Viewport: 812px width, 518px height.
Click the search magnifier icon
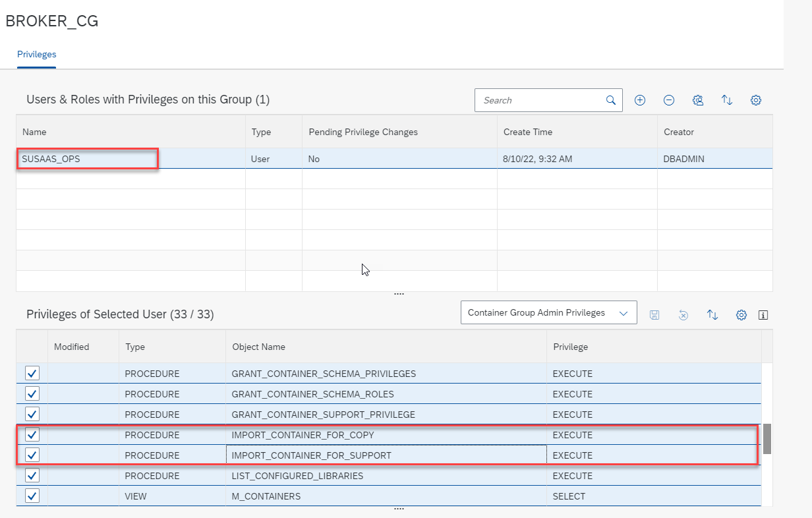pos(610,100)
